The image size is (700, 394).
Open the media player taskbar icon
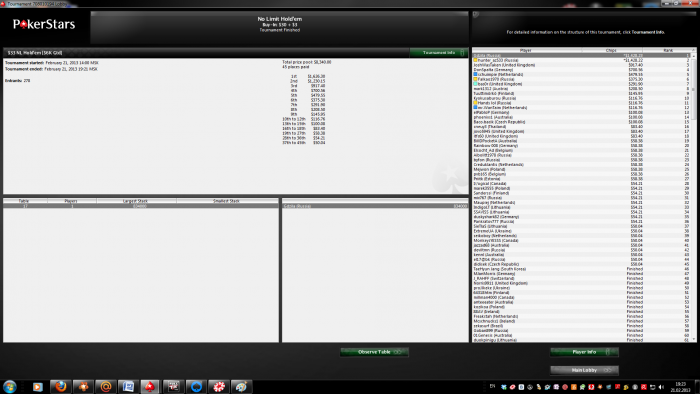(38, 386)
